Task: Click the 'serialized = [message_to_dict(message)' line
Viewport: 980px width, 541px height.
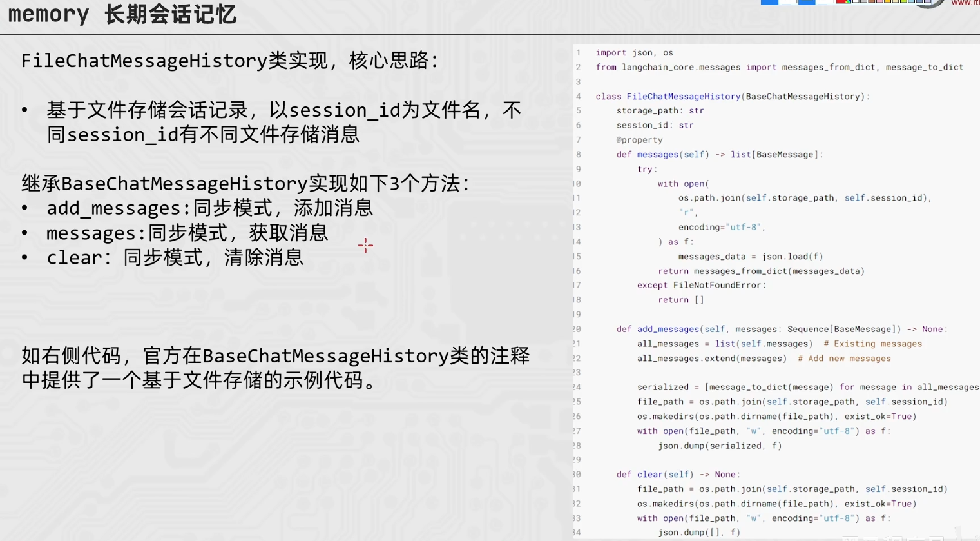Action: [808, 387]
